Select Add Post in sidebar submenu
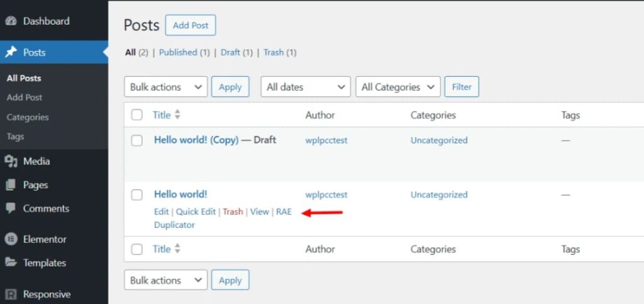 pyautogui.click(x=25, y=98)
